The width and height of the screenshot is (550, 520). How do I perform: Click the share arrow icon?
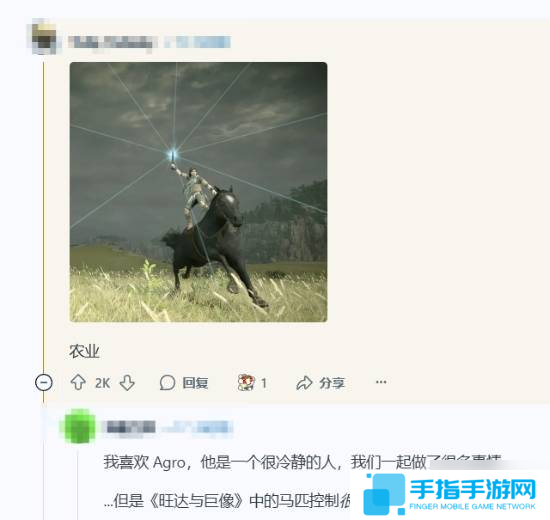(x=304, y=383)
